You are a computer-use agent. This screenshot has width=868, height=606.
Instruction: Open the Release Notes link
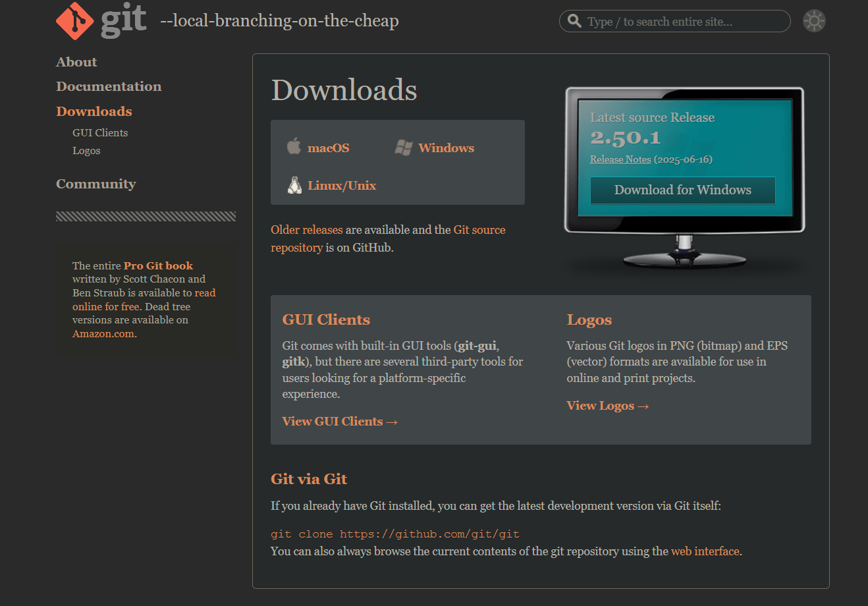point(620,159)
